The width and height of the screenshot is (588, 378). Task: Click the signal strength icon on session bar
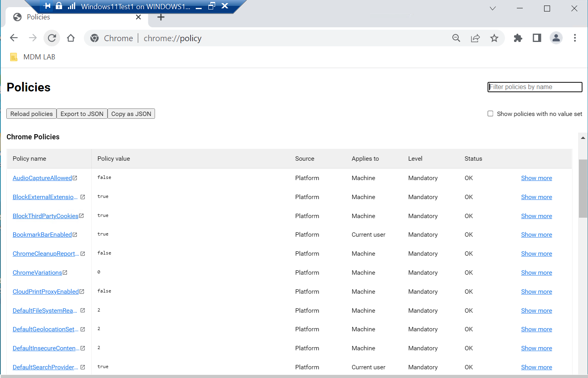coord(72,6)
